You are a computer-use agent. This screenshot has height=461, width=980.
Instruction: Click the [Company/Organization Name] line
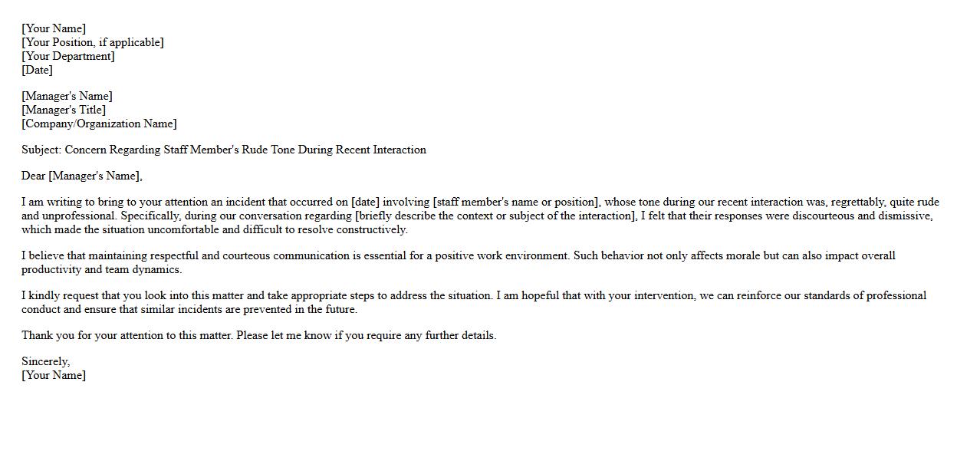pos(99,123)
